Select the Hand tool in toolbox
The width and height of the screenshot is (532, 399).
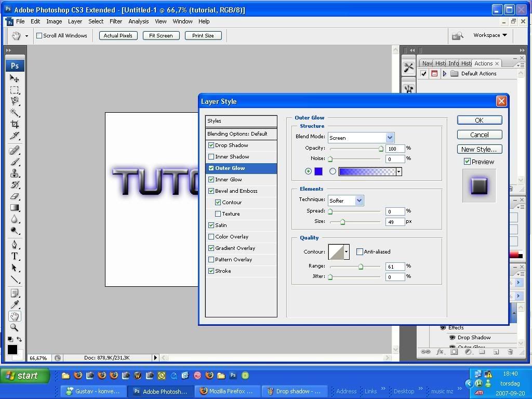pos(14,316)
